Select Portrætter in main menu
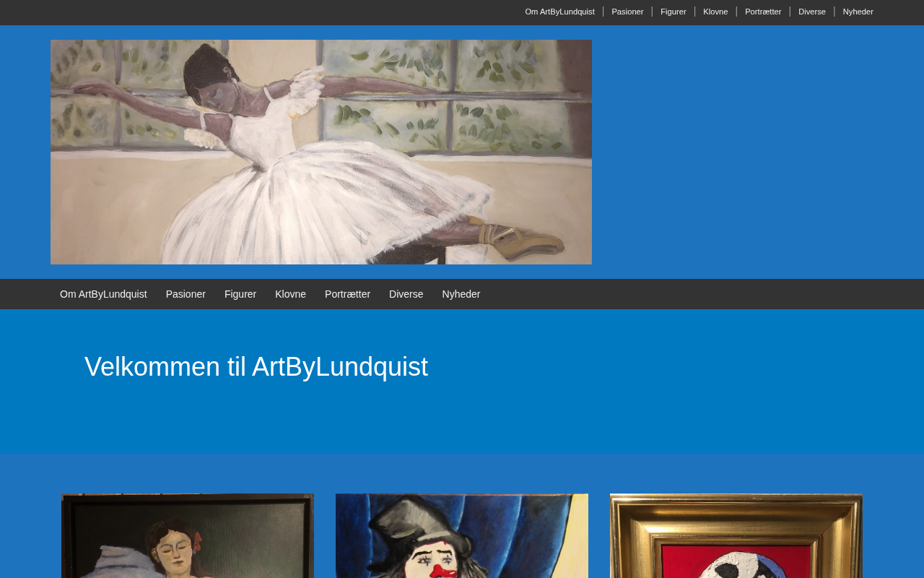 coord(347,294)
